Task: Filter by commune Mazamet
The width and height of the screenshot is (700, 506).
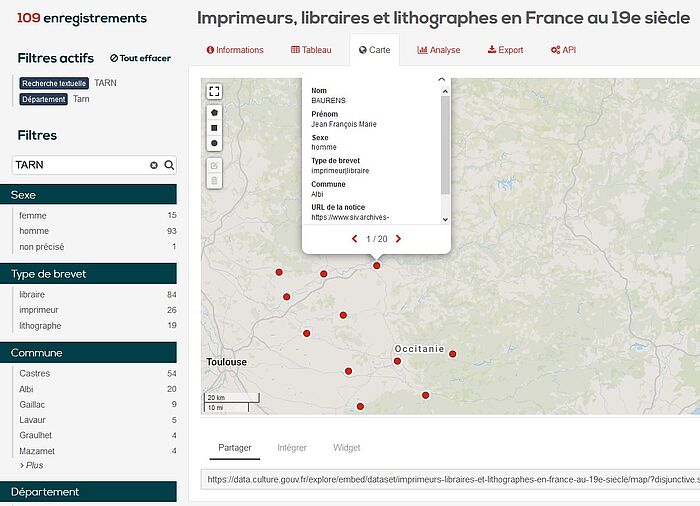Action: click(x=97, y=451)
